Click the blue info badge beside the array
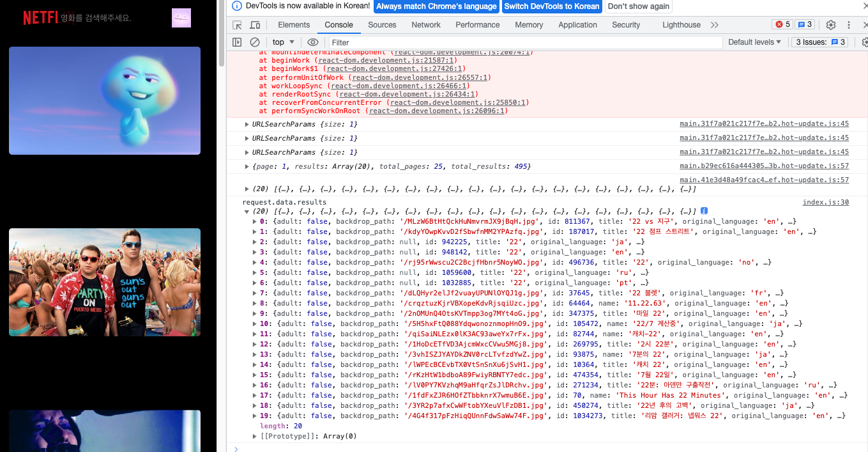 [704, 211]
